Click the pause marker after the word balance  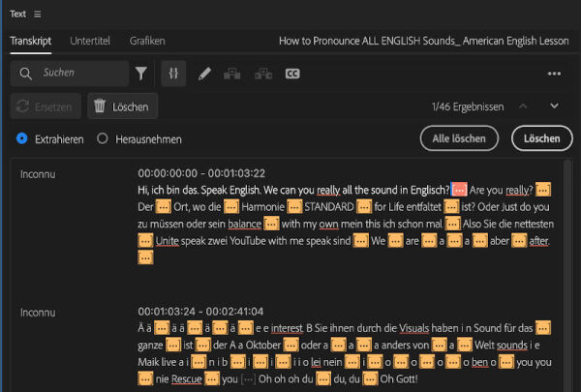(x=271, y=224)
